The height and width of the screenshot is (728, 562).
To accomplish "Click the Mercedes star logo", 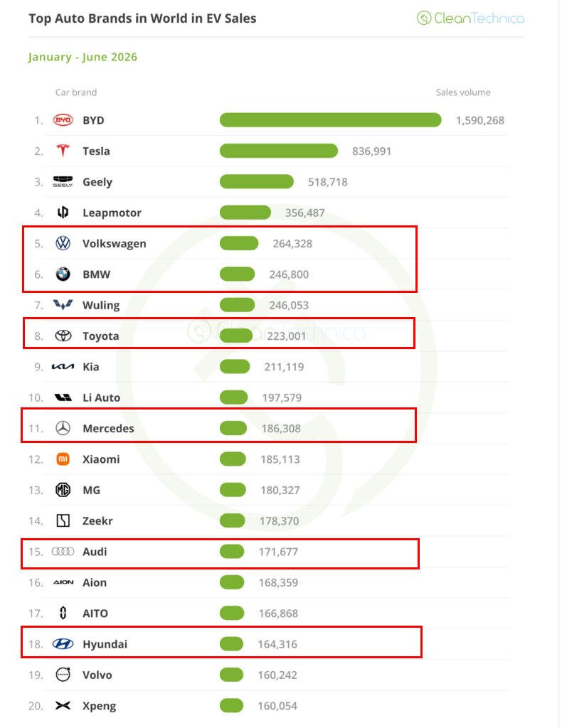I will click(x=63, y=428).
